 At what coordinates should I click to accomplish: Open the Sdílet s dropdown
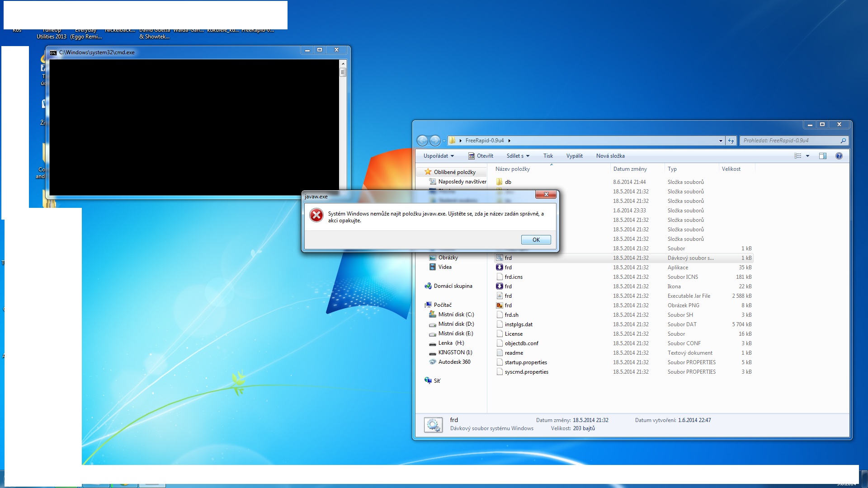(518, 156)
